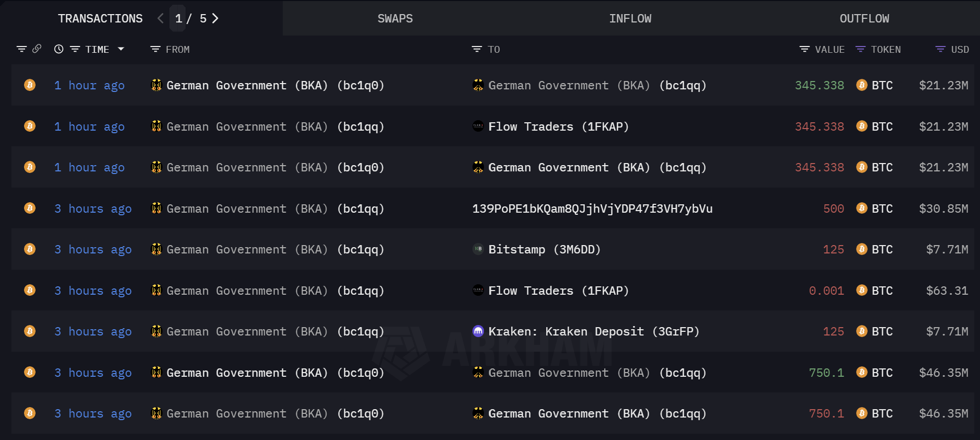The width and height of the screenshot is (980, 440).
Task: Open address 139PoPE1bKQam8QJjhVjYDP47f3VH7ybVu
Action: pyautogui.click(x=592, y=209)
